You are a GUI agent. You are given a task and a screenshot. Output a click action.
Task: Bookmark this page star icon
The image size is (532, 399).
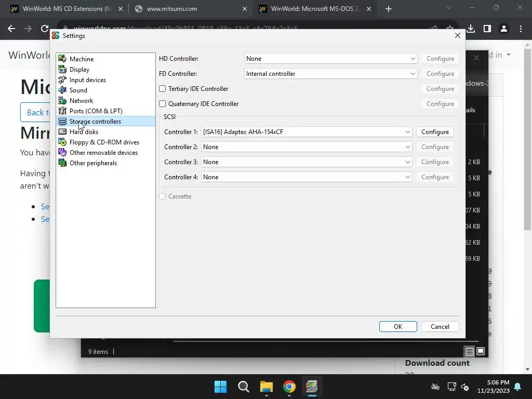(x=450, y=29)
